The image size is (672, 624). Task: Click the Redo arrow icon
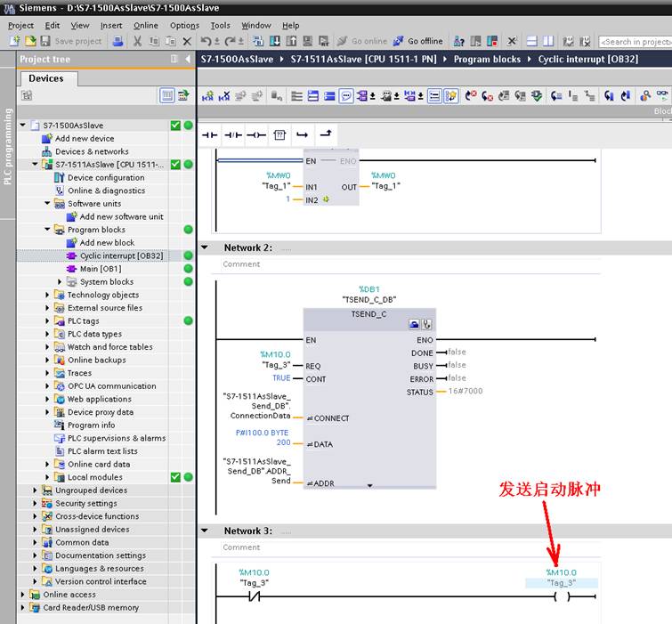pos(230,41)
